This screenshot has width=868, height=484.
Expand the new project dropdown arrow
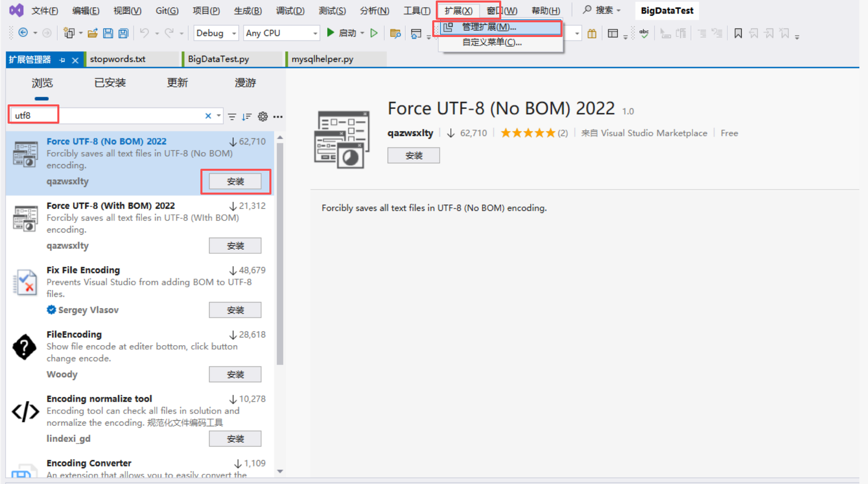click(x=81, y=33)
